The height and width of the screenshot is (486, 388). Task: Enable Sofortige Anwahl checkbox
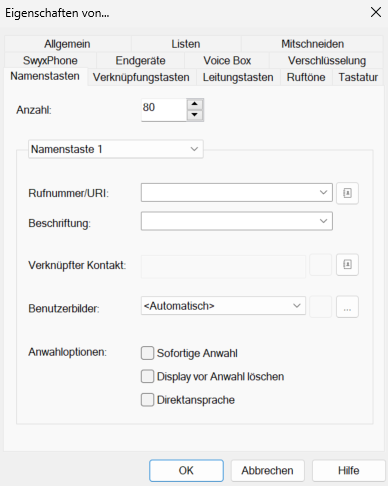147,353
